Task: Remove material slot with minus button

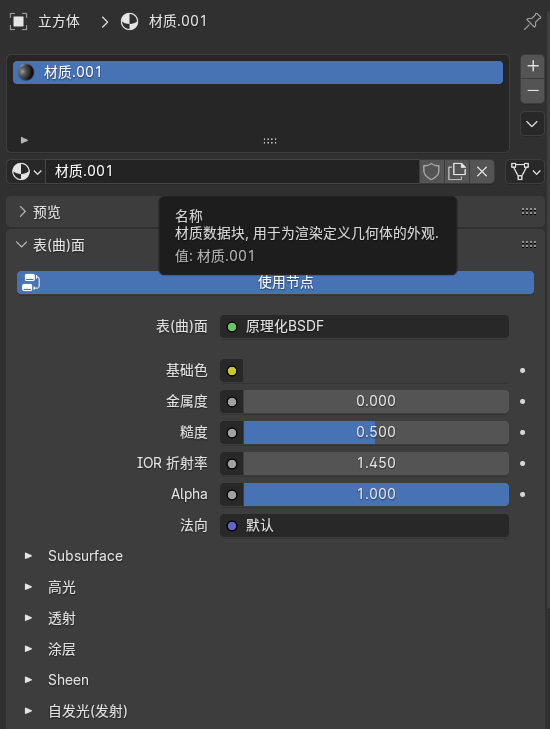Action: pos(533,91)
